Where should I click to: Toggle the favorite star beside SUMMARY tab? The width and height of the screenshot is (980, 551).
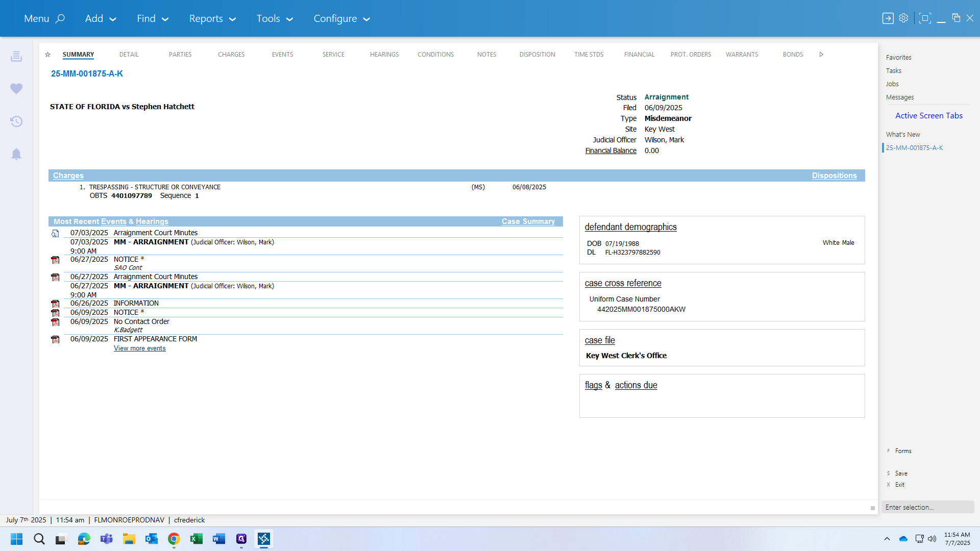coord(47,55)
